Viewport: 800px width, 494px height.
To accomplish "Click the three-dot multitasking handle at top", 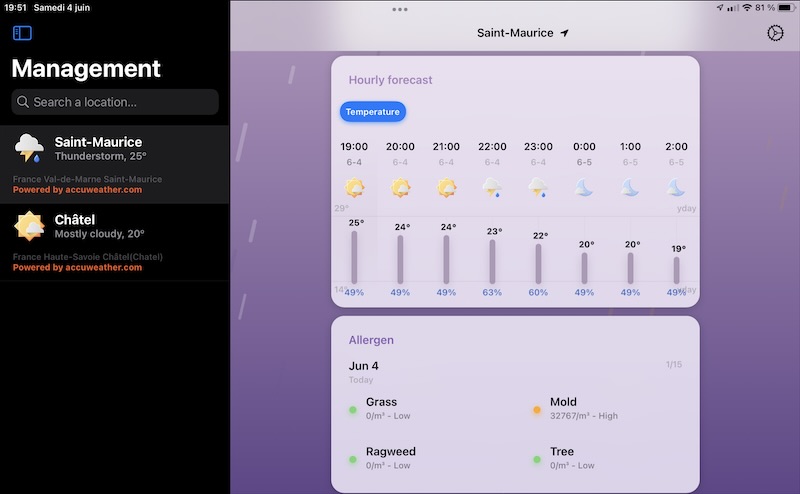I will tap(400, 9).
